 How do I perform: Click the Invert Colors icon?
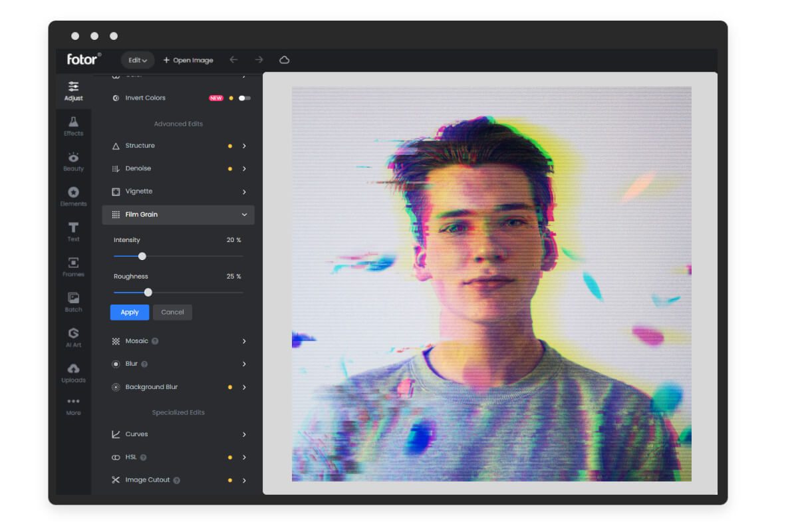pyautogui.click(x=116, y=98)
